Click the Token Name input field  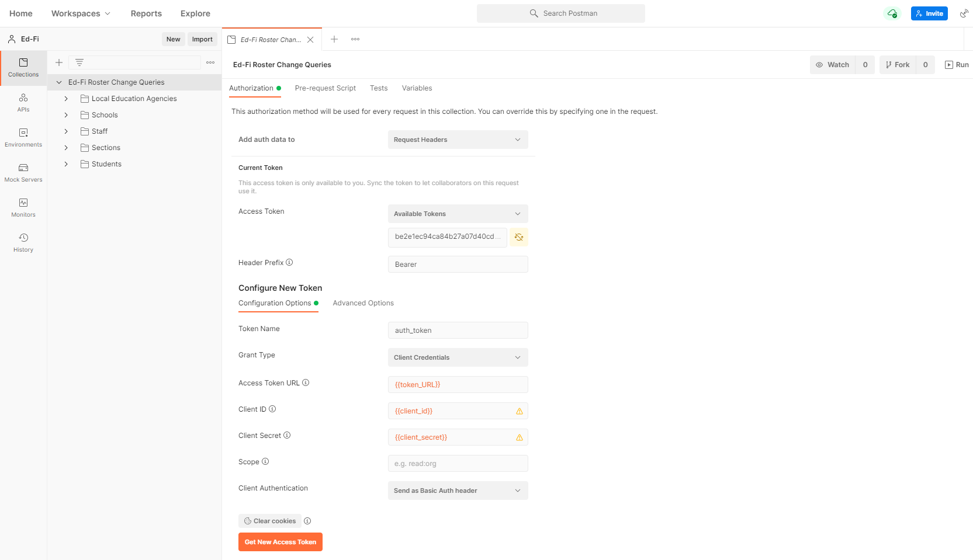[x=458, y=331]
